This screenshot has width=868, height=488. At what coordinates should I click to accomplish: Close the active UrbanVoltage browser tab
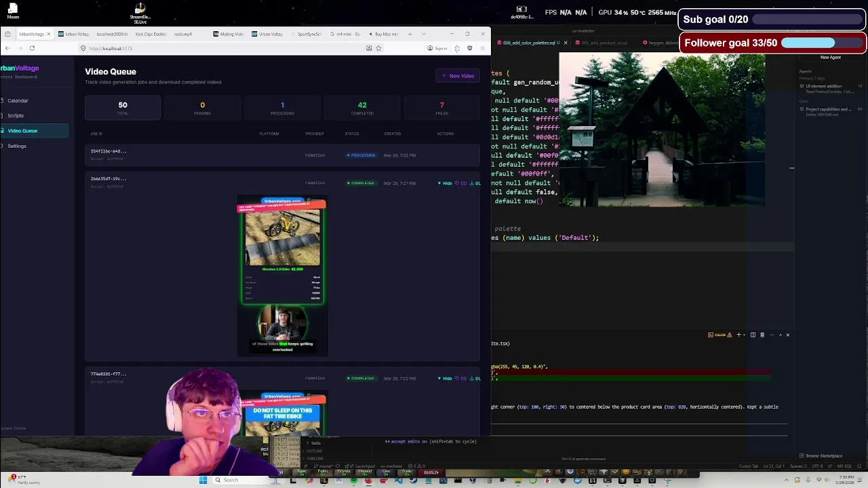coord(49,34)
